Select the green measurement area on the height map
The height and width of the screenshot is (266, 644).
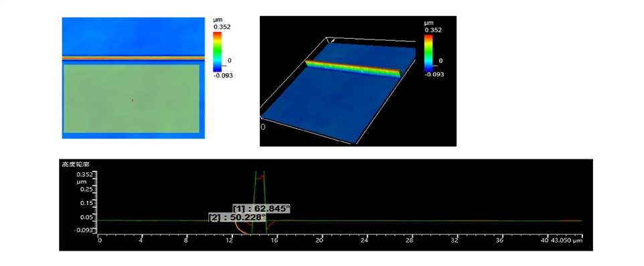coord(131,98)
